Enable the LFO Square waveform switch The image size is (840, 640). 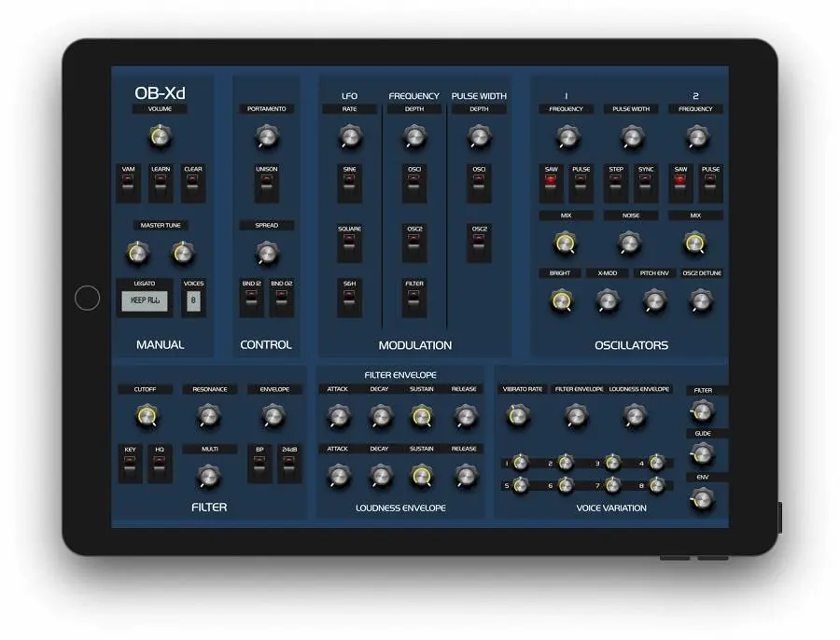(x=349, y=243)
